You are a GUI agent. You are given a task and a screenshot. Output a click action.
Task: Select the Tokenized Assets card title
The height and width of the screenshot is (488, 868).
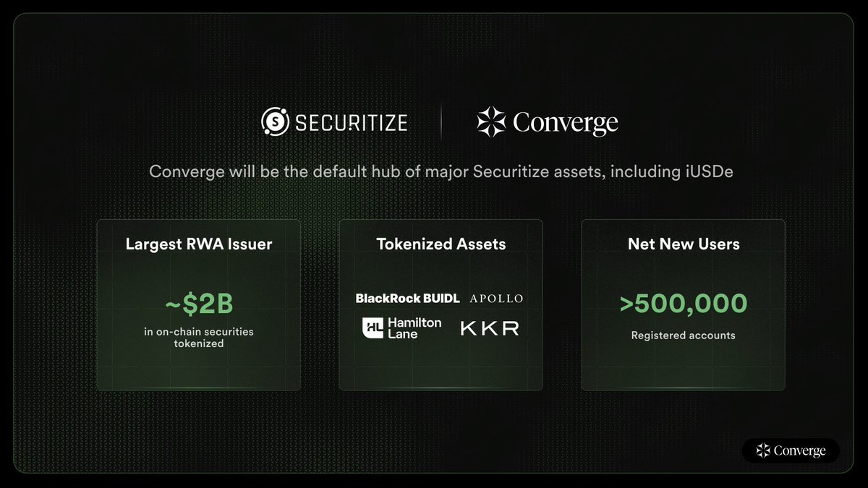(441, 244)
